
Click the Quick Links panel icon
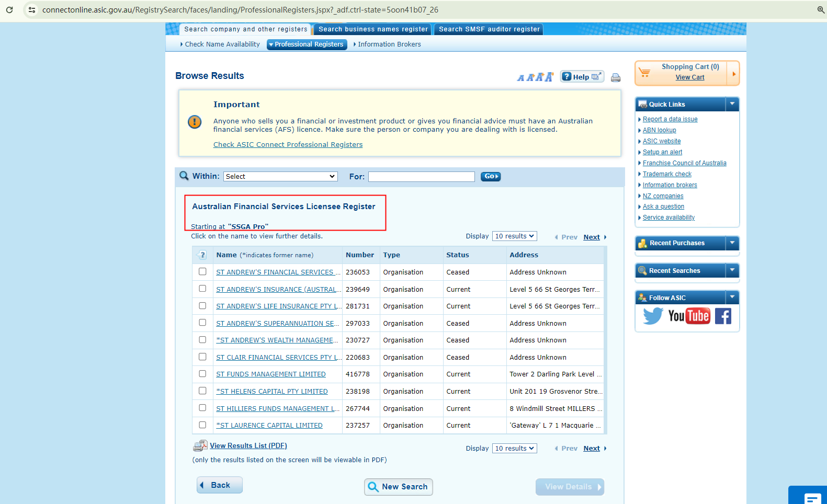point(643,105)
